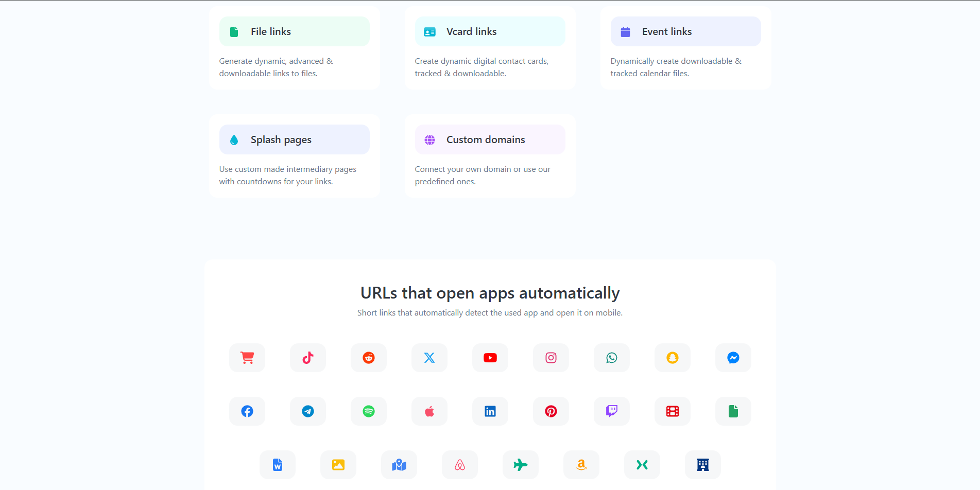This screenshot has width=980, height=490.
Task: Click the blue map location icon
Action: click(399, 465)
